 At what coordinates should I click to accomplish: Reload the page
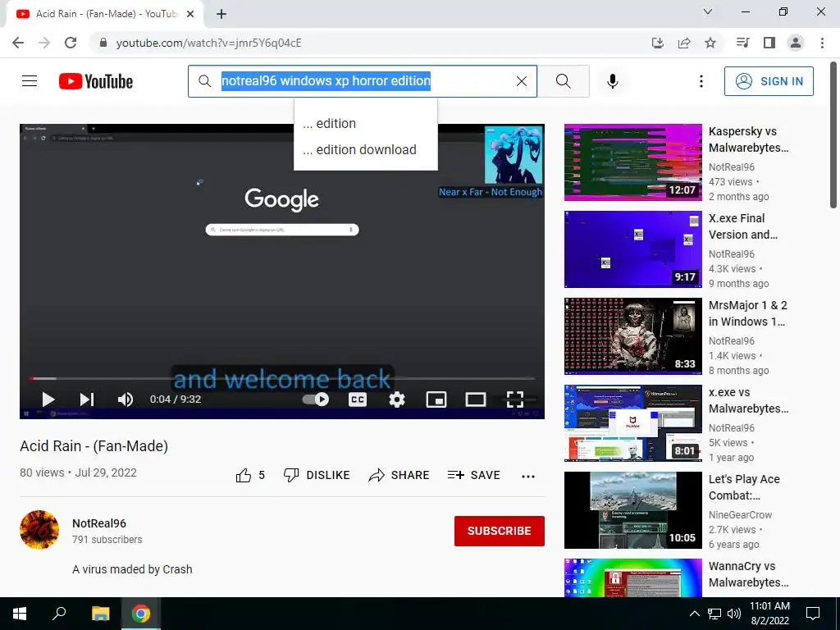(71, 43)
